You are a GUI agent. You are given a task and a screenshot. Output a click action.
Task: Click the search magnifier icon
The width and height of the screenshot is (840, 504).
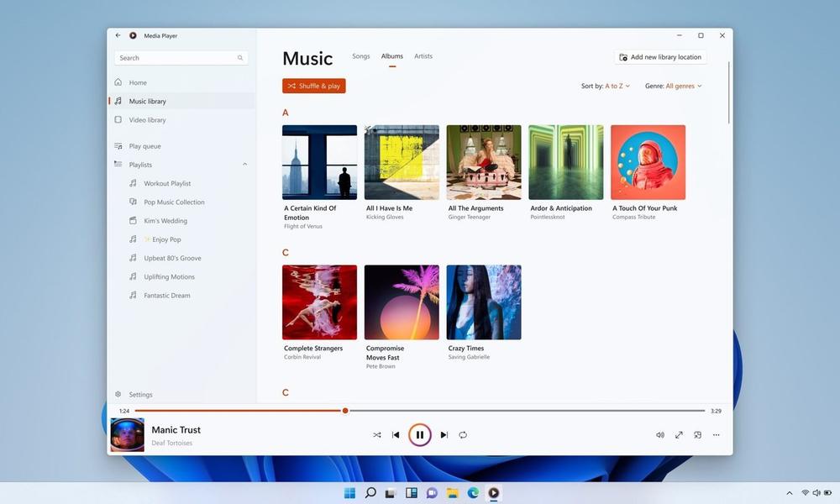point(240,58)
